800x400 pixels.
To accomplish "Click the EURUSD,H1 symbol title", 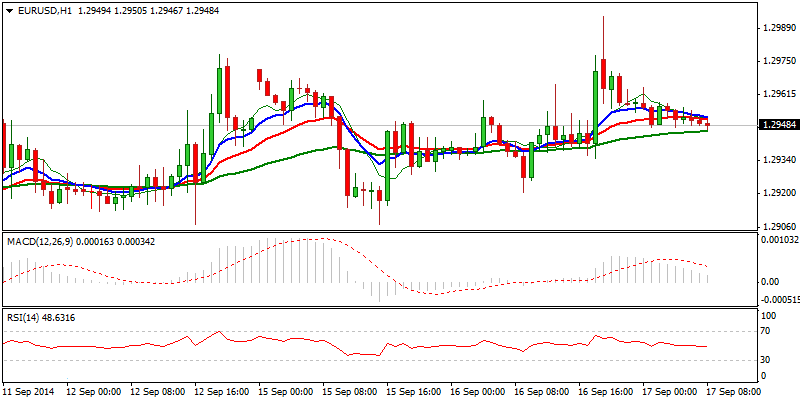I will 44,10.
